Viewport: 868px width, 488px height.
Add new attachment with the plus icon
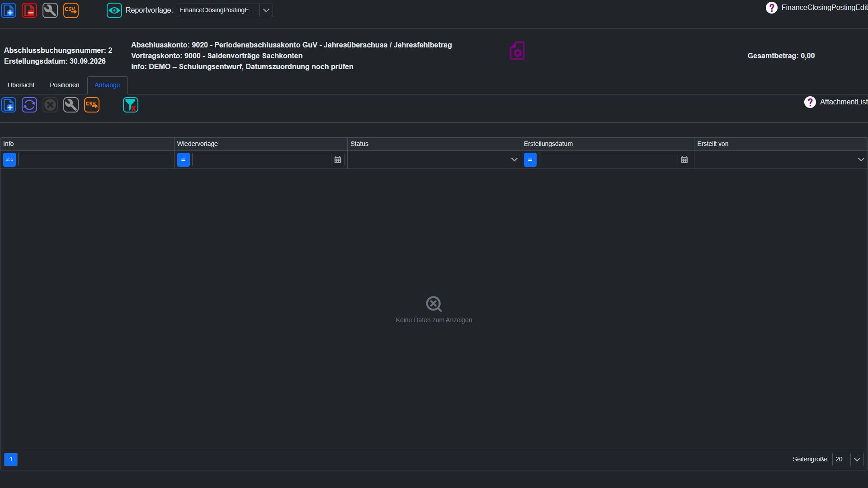pos(9,105)
